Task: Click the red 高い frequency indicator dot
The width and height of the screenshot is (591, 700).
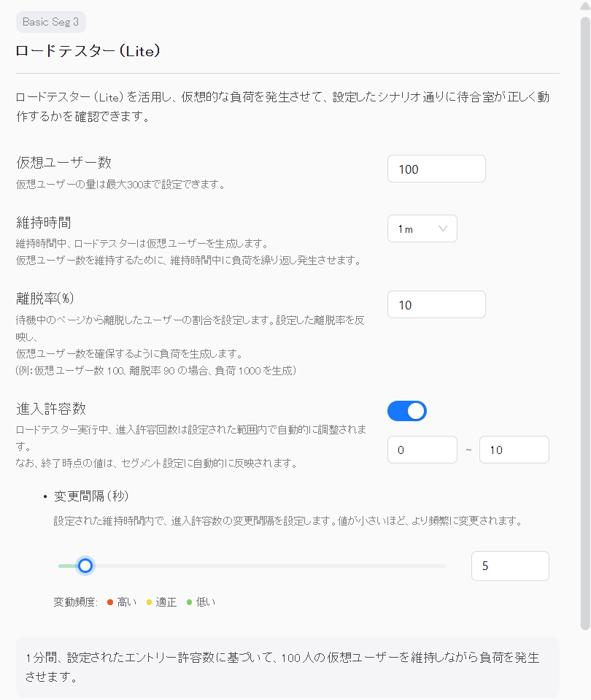Action: pos(110,602)
